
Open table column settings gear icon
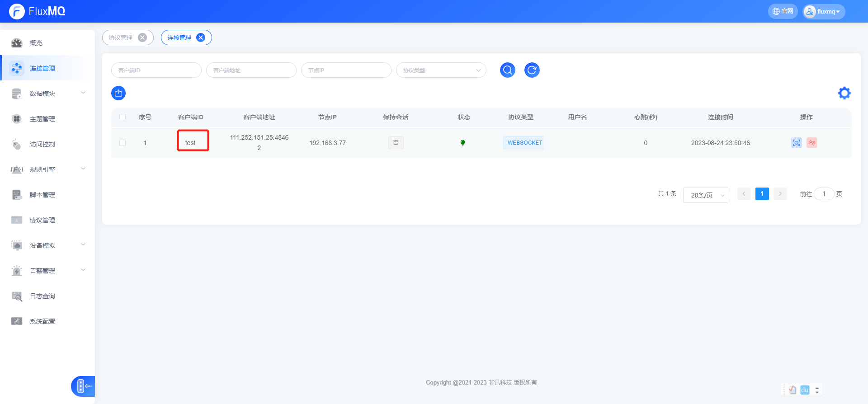844,93
